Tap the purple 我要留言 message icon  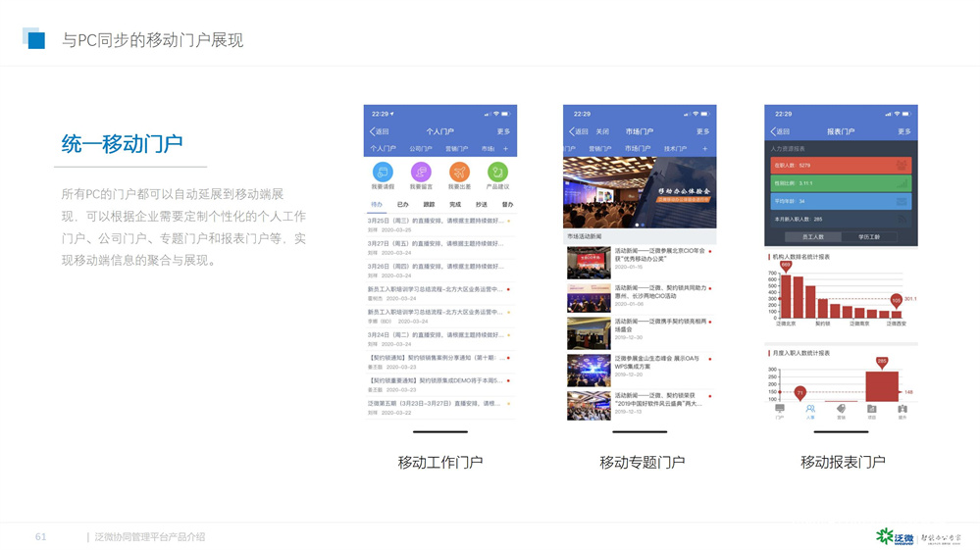click(421, 172)
